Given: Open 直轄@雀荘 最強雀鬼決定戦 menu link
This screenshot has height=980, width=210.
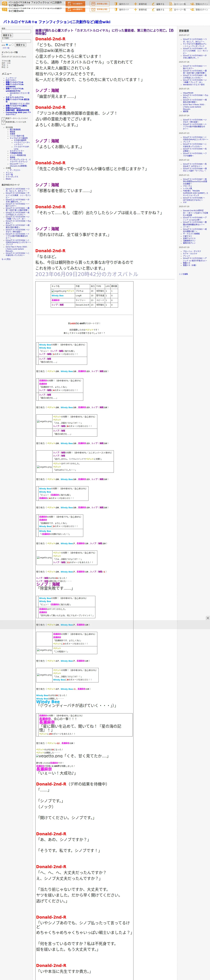Looking at the screenshot, I should pyautogui.click(x=17, y=110).
